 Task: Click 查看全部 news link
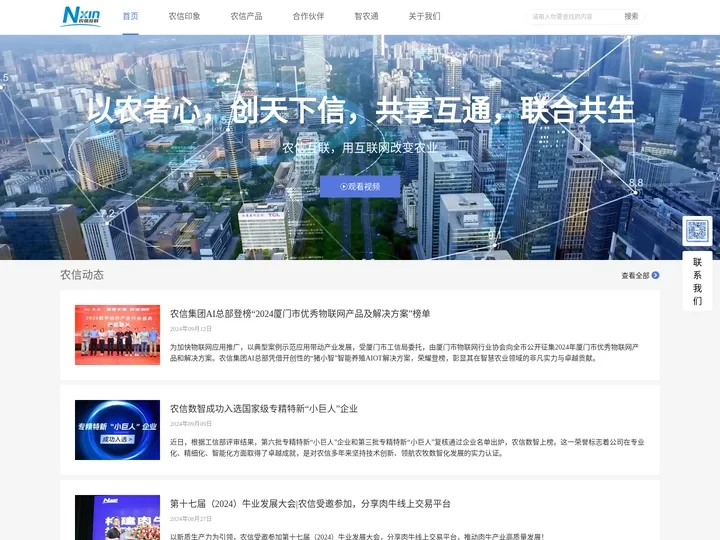(636, 276)
